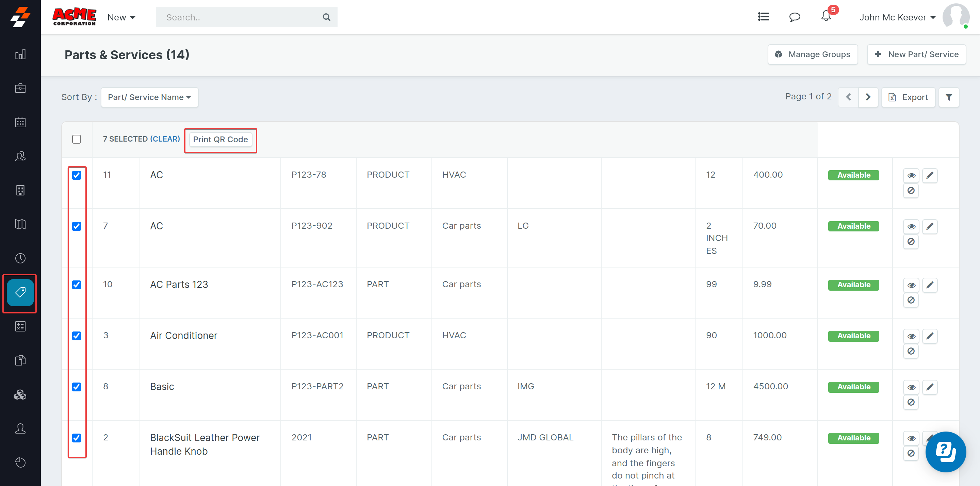Image resolution: width=980 pixels, height=486 pixels.
Task: Click the filter funnel icon
Action: point(948,97)
